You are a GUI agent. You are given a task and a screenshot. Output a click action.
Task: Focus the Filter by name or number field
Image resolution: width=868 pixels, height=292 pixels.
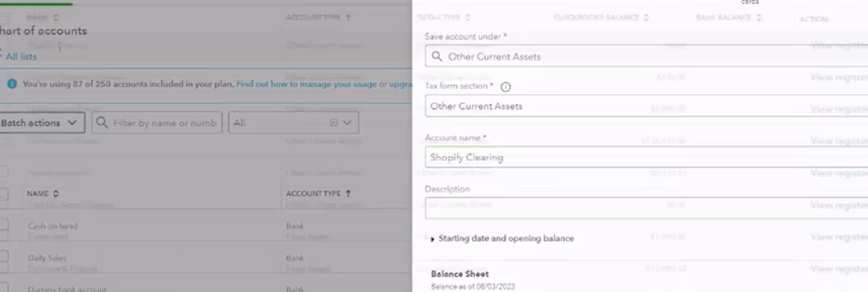coord(158,122)
